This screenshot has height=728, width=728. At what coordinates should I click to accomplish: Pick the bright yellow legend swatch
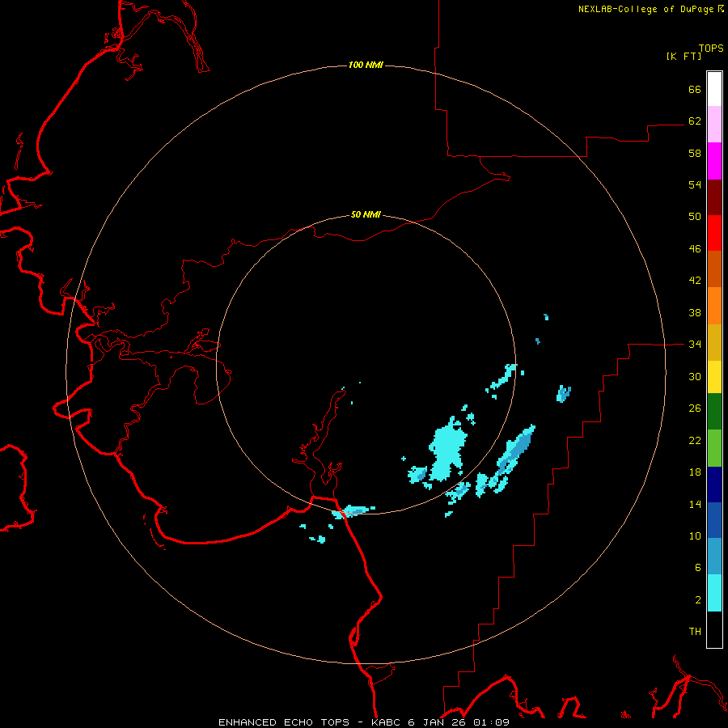click(714, 377)
